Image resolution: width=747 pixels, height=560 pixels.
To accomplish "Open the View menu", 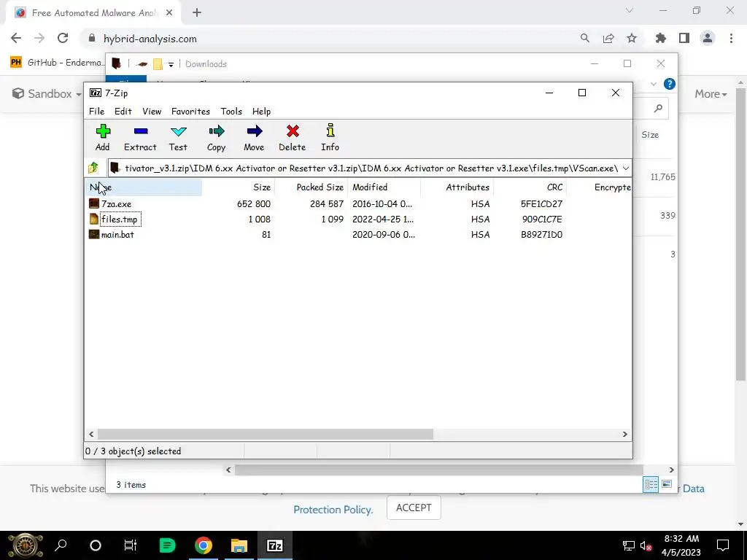I will [152, 111].
